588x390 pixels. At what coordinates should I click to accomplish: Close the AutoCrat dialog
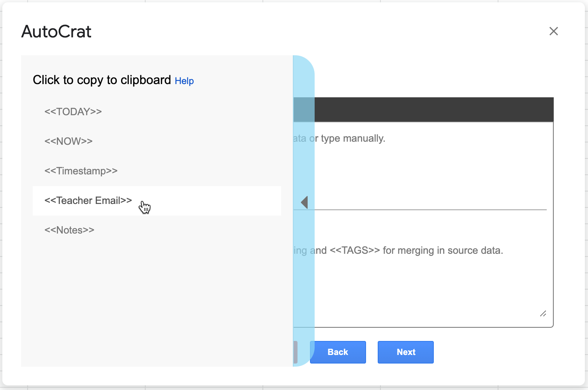[554, 31]
